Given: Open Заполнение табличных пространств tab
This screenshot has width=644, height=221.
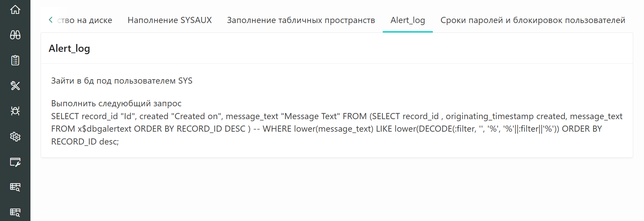Looking at the screenshot, I should pos(301,20).
